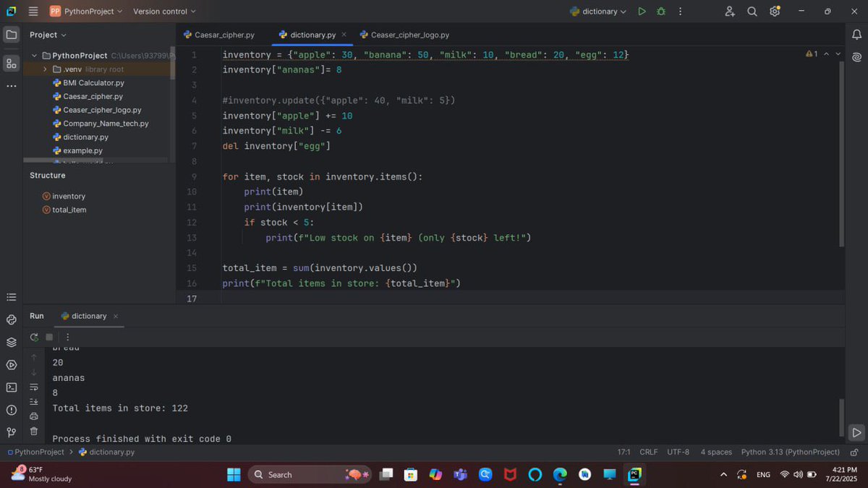
Task: Open Search Everywhere magnifier in the title bar
Action: [752, 12]
